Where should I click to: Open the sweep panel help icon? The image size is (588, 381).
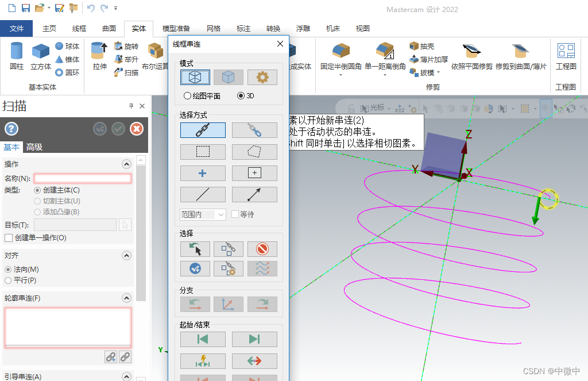11,129
